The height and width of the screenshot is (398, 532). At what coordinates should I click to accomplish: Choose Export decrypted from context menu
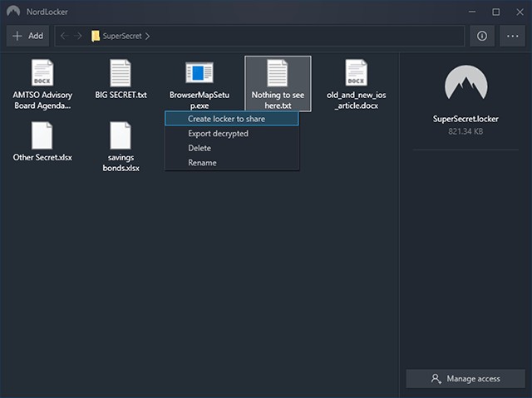pyautogui.click(x=218, y=134)
